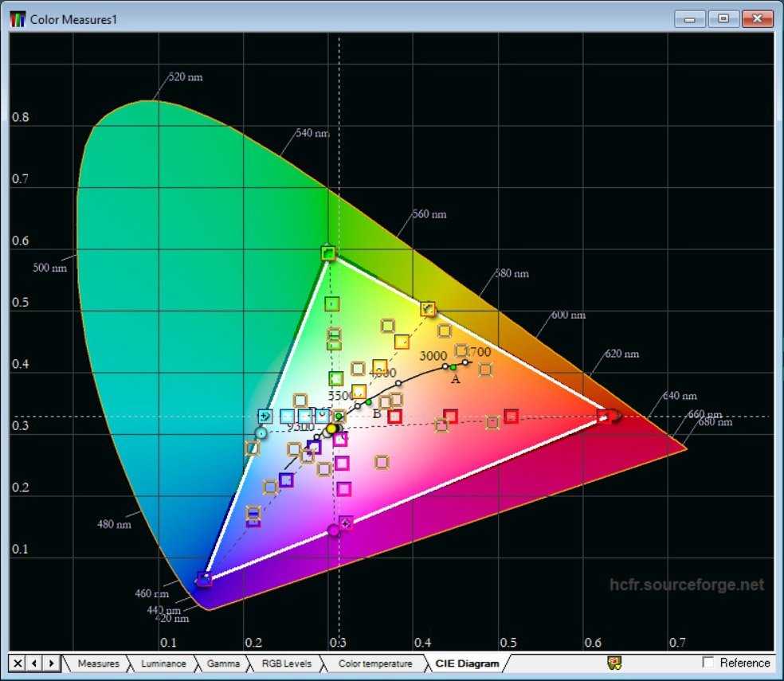Select the CIE Diagram tab
Screen dimensions: 784x681
(467, 663)
